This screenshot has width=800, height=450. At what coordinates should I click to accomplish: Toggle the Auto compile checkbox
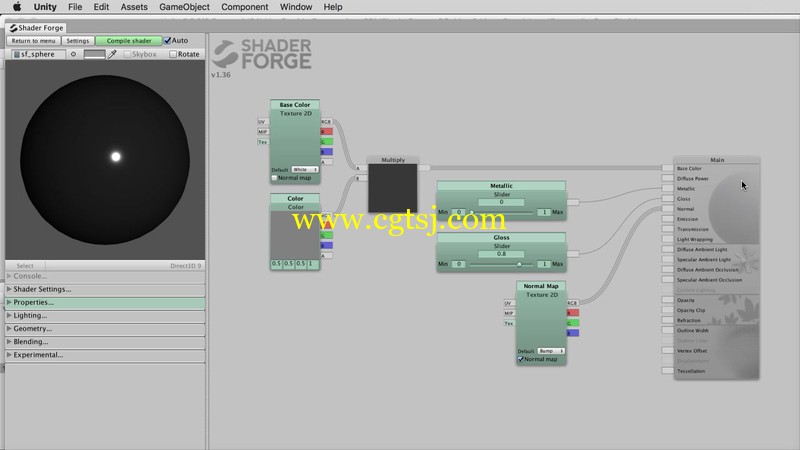167,40
